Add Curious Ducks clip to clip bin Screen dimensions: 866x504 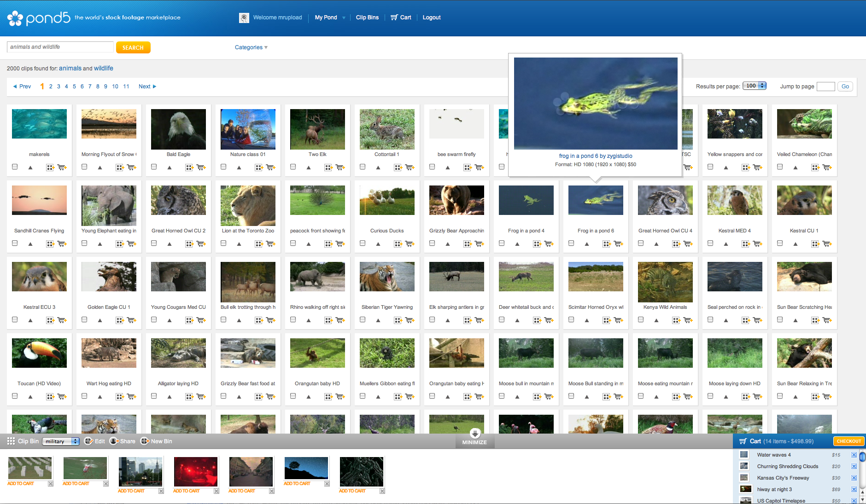[398, 243]
